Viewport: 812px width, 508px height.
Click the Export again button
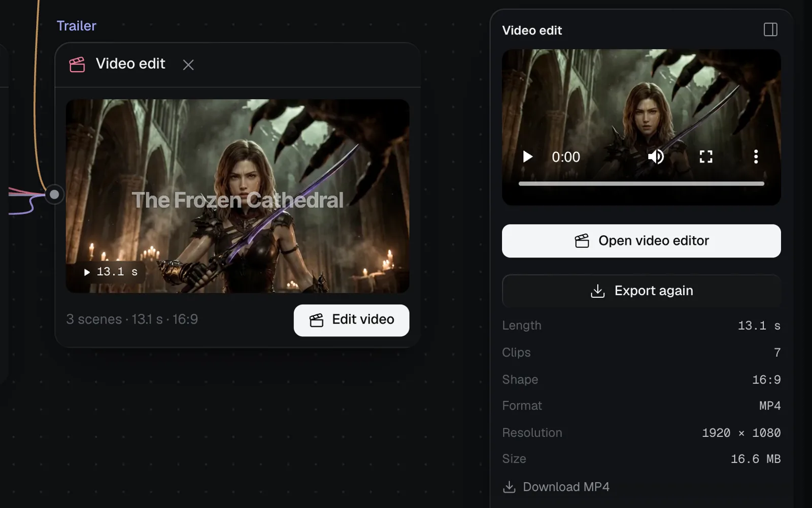click(x=641, y=291)
